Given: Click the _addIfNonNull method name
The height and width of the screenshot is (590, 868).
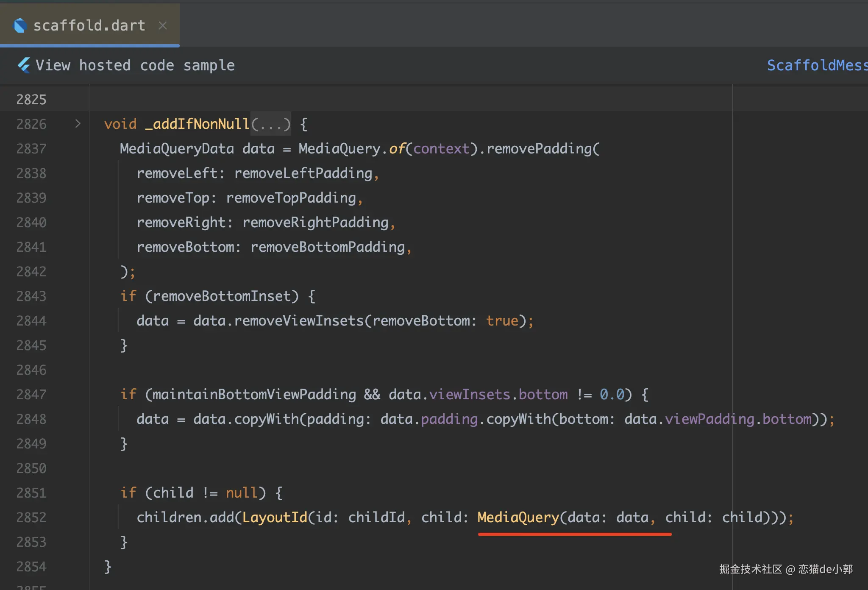Looking at the screenshot, I should [x=197, y=124].
